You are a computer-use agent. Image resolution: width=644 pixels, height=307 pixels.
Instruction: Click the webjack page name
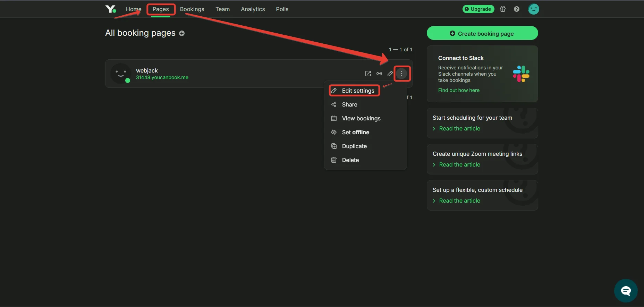point(147,70)
